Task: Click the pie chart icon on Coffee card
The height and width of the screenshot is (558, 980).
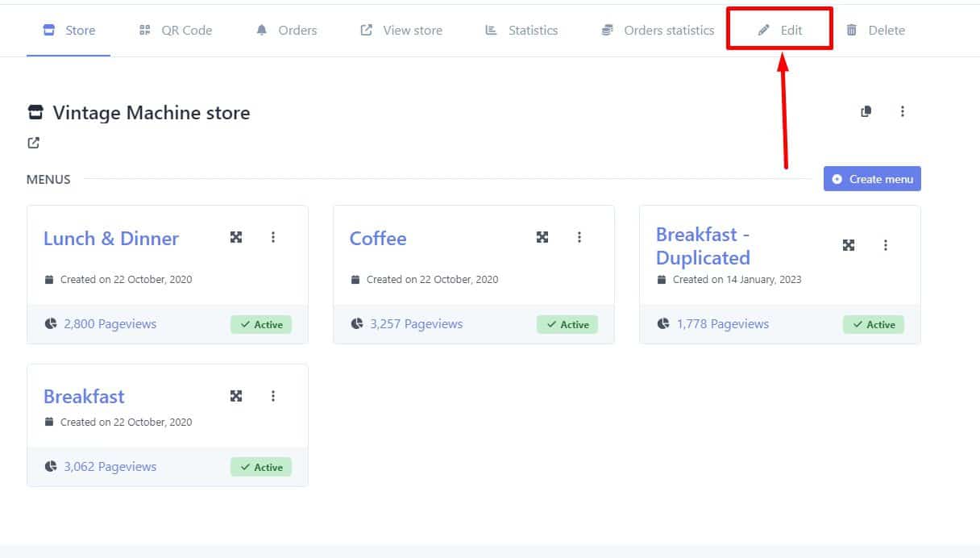Action: tap(357, 324)
